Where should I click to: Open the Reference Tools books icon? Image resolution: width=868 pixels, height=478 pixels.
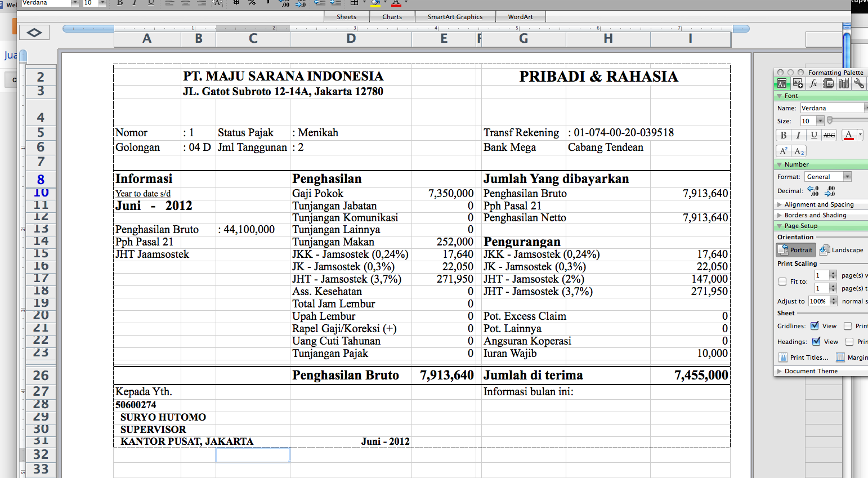[843, 84]
